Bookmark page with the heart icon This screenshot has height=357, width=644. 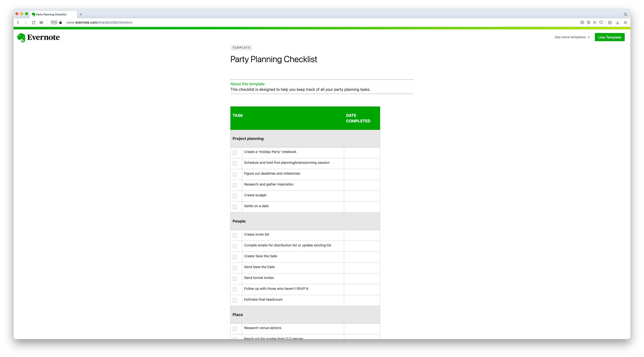[601, 22]
